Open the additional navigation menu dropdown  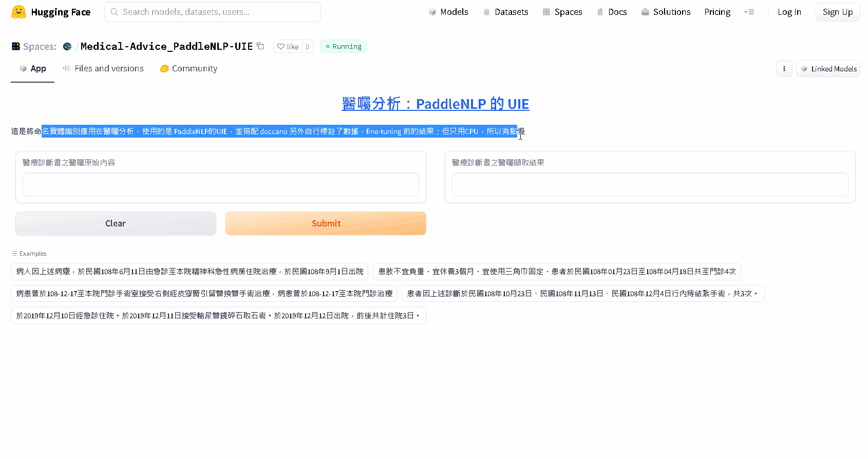pyautogui.click(x=749, y=12)
